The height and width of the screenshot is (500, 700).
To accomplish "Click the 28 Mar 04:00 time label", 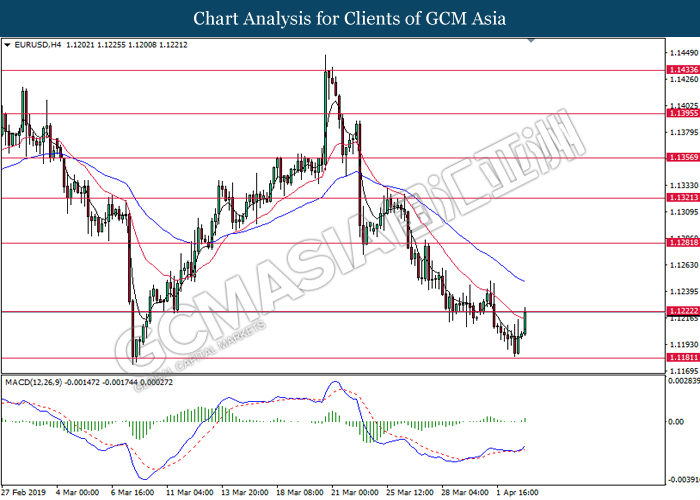I will (x=465, y=492).
